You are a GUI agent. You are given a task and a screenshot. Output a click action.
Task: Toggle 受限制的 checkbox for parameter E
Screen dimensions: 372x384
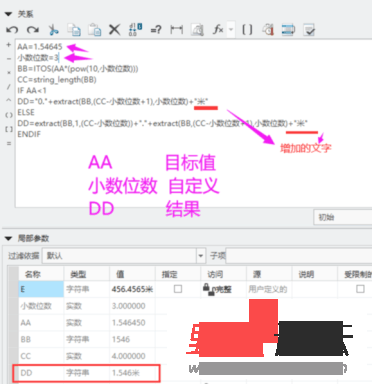[x=360, y=289]
